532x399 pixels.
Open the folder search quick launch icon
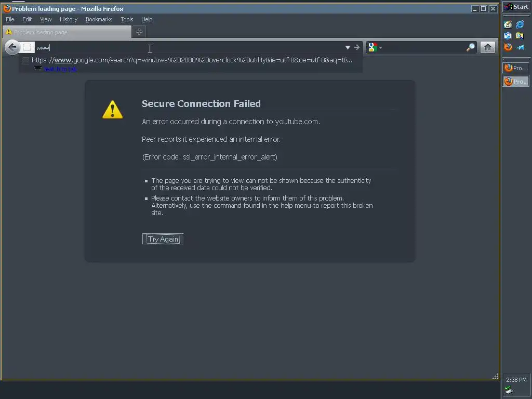(520, 36)
